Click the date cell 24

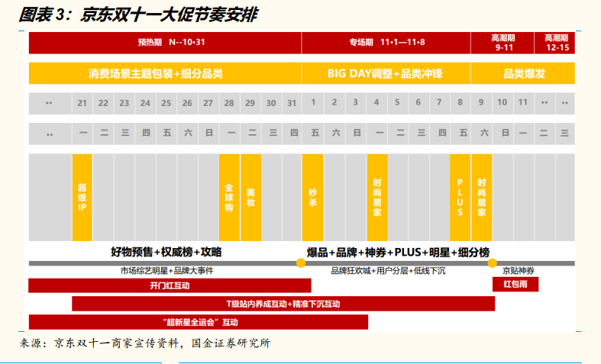pyautogui.click(x=145, y=103)
